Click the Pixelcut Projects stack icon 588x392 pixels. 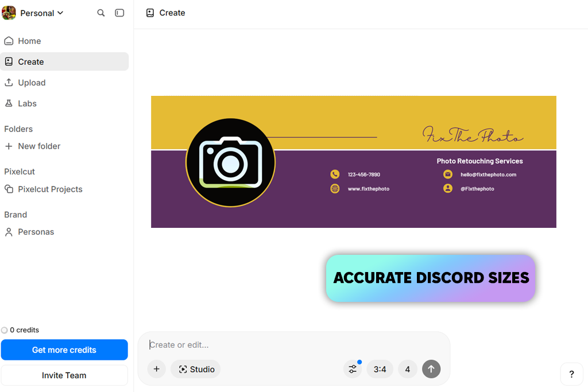9,189
